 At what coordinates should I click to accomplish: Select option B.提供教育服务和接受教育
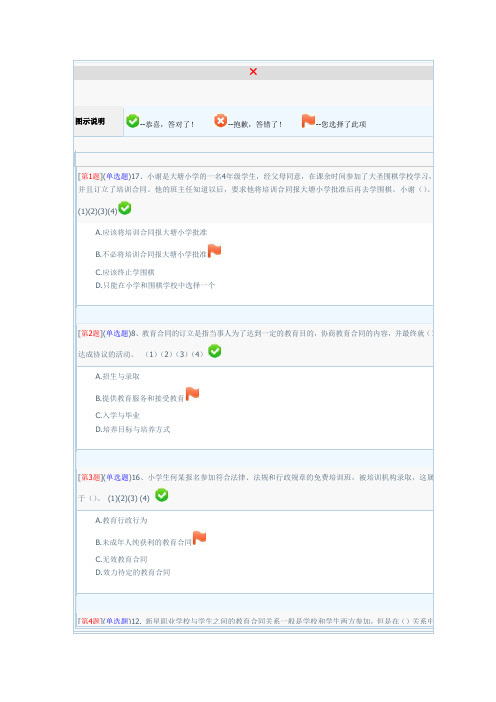tap(140, 398)
